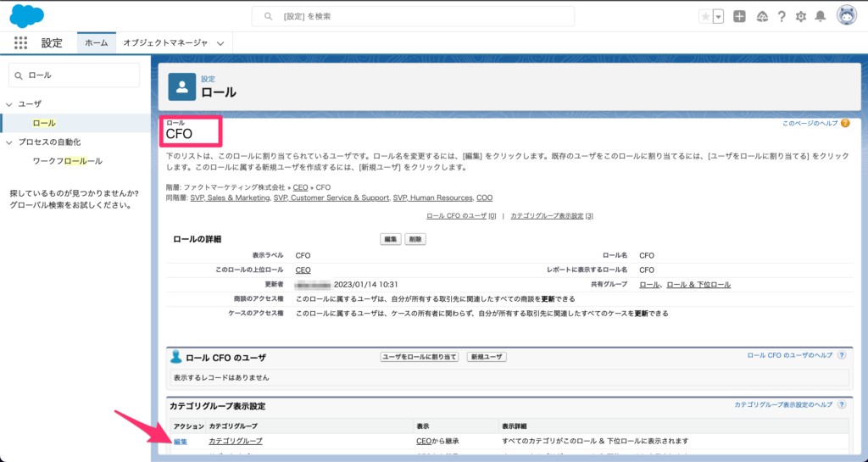Viewport: 868px width, 462px height.
Task: Click the setup search field at top
Action: 413,17
